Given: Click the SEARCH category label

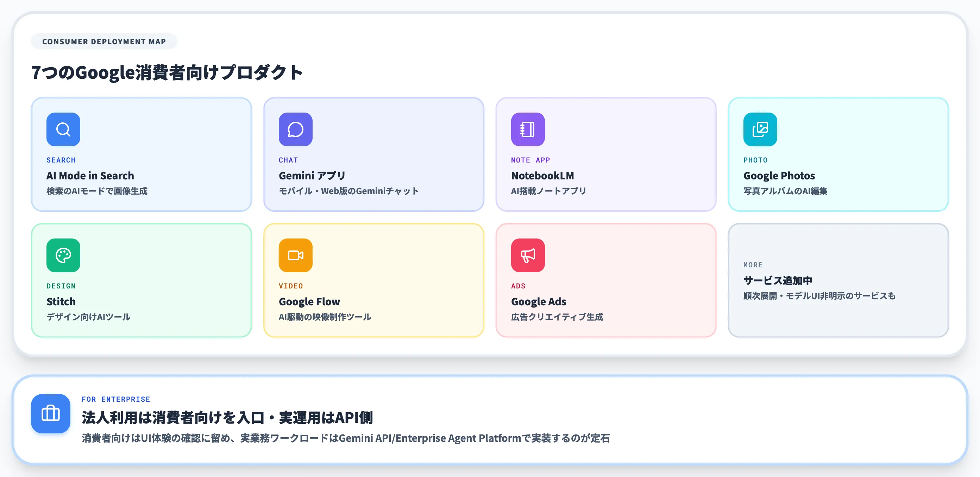Looking at the screenshot, I should pyautogui.click(x=61, y=160).
